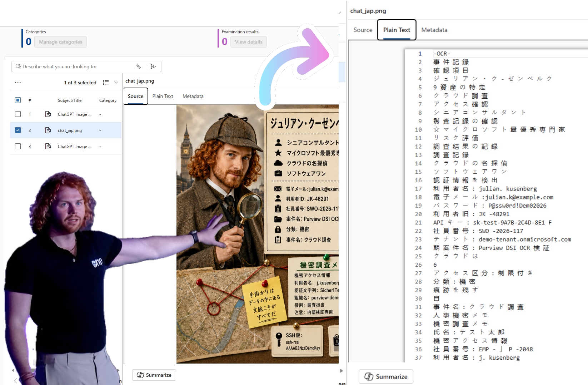Screen dimensions: 588x385
Task: Open Metadata tab in left preview pane
Action: pyautogui.click(x=193, y=96)
